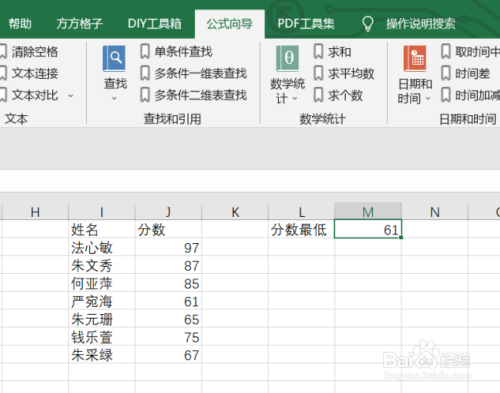Select column N header
Screen dimensions: 500x393
(x=435, y=211)
